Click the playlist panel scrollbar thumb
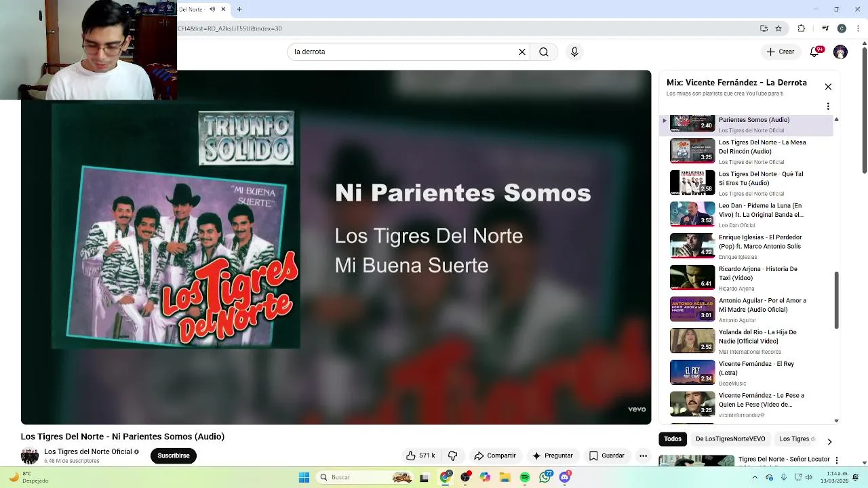The height and width of the screenshot is (488, 868). [x=836, y=300]
